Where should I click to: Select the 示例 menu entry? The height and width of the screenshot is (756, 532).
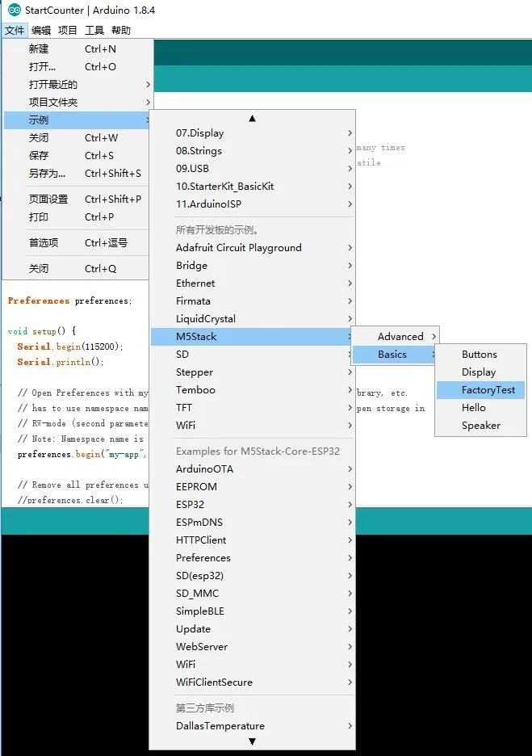(77, 120)
